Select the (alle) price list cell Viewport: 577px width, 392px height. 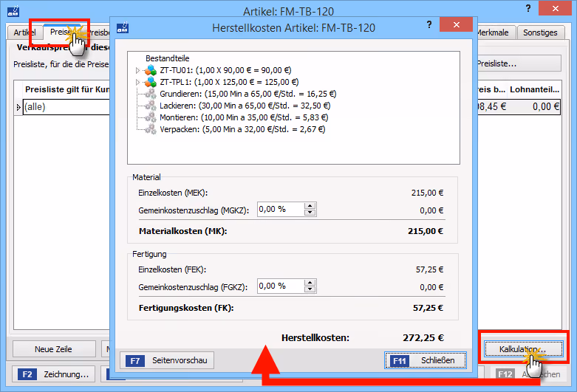66,107
